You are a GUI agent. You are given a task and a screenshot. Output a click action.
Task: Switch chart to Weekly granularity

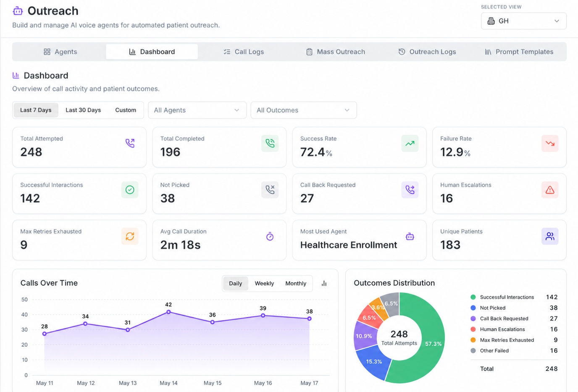point(264,283)
